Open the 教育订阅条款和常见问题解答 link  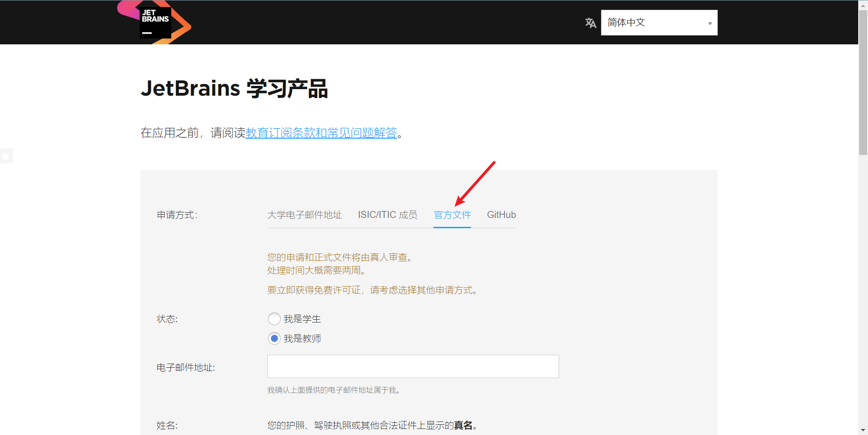321,133
